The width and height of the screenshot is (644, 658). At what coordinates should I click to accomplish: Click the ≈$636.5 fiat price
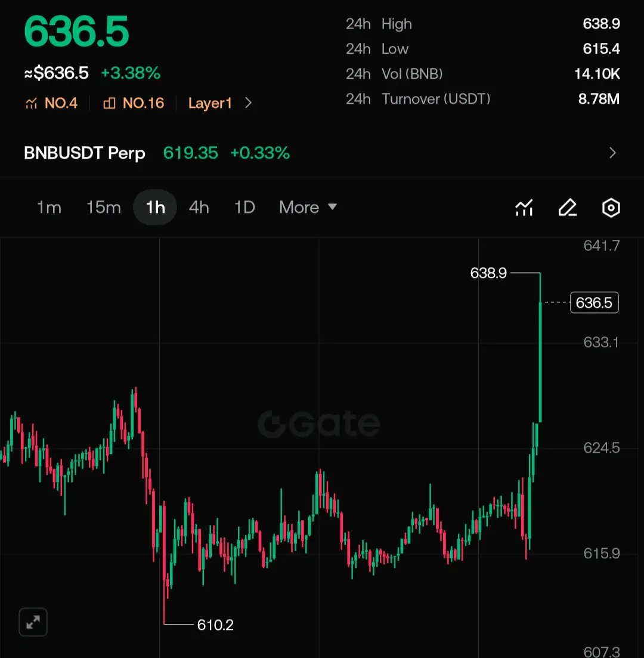[56, 73]
